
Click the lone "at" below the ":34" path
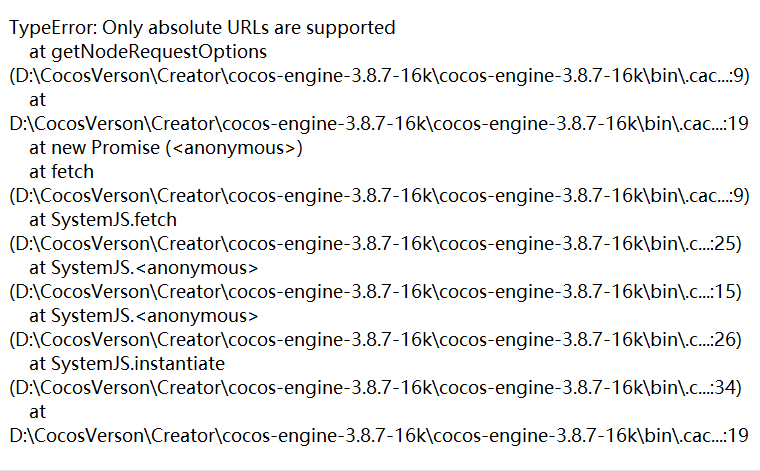point(38,412)
